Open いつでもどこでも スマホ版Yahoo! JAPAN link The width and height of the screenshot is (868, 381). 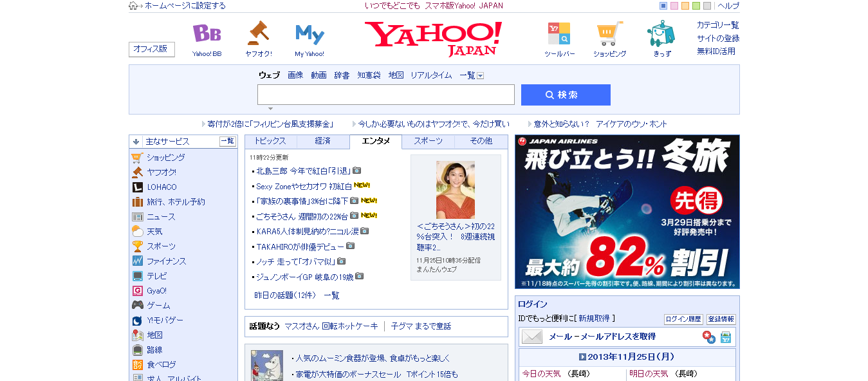(434, 6)
